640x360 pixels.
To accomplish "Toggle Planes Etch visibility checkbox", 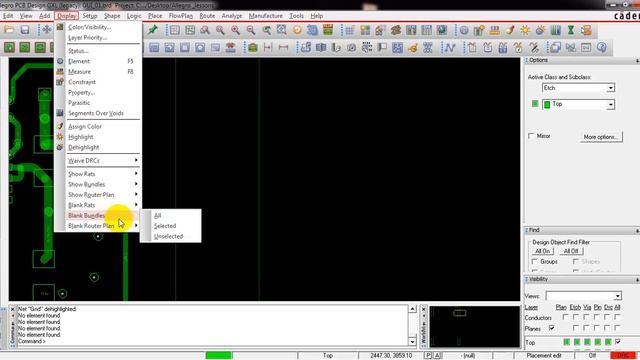I will [x=576, y=328].
